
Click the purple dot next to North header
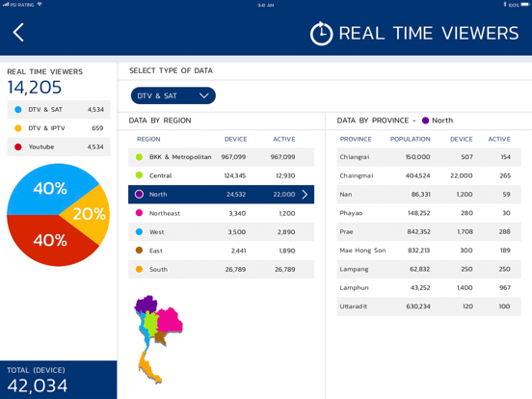pyautogui.click(x=425, y=120)
